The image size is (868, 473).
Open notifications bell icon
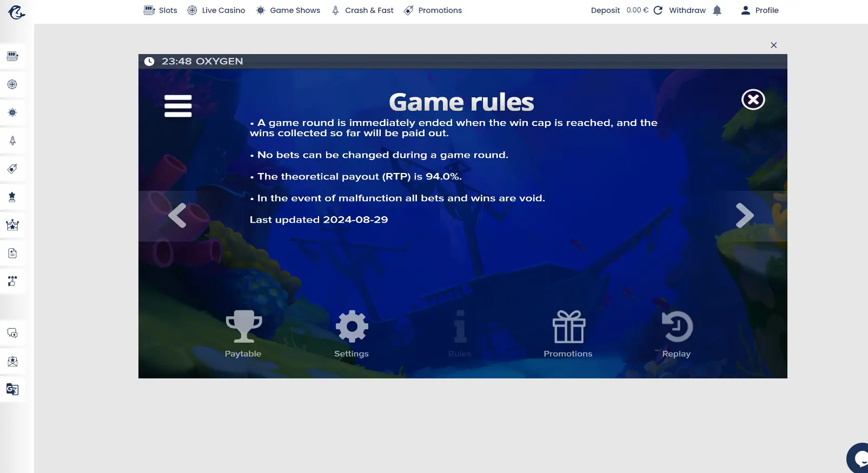717,10
